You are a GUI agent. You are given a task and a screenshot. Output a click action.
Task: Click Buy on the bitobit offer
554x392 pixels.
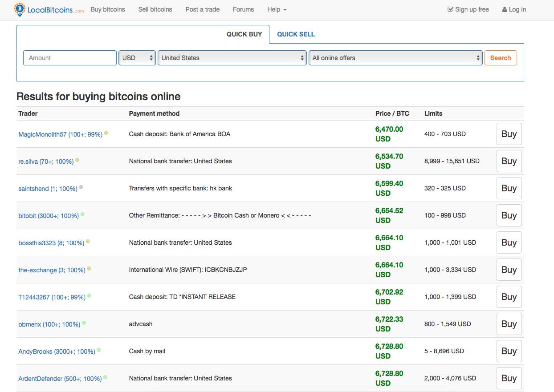click(509, 215)
